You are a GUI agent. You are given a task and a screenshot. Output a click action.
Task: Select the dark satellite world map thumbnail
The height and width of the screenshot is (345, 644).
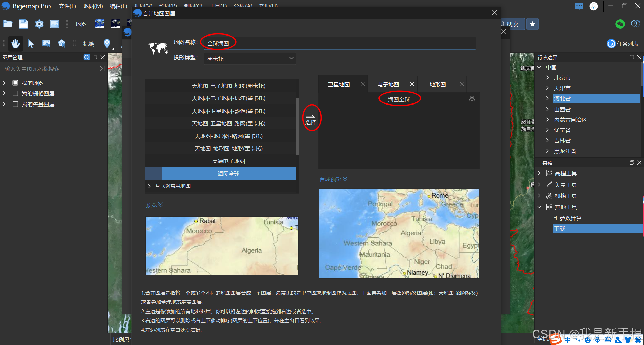pos(116,24)
